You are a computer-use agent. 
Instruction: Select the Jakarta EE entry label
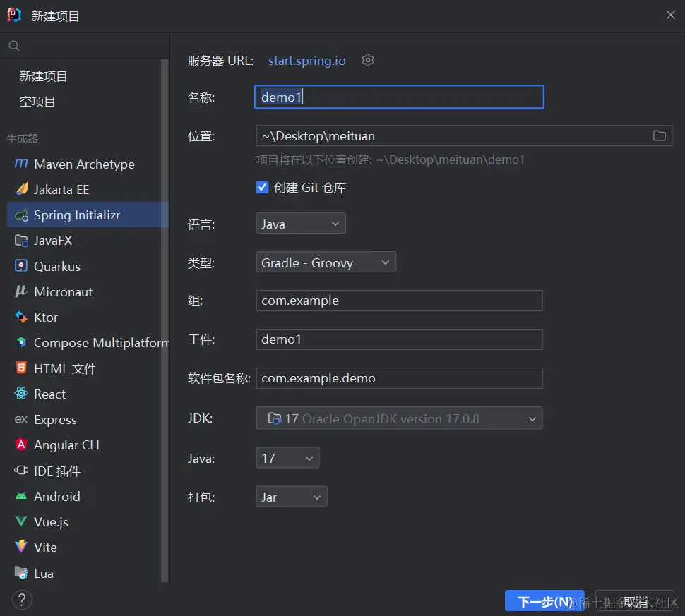[61, 190]
